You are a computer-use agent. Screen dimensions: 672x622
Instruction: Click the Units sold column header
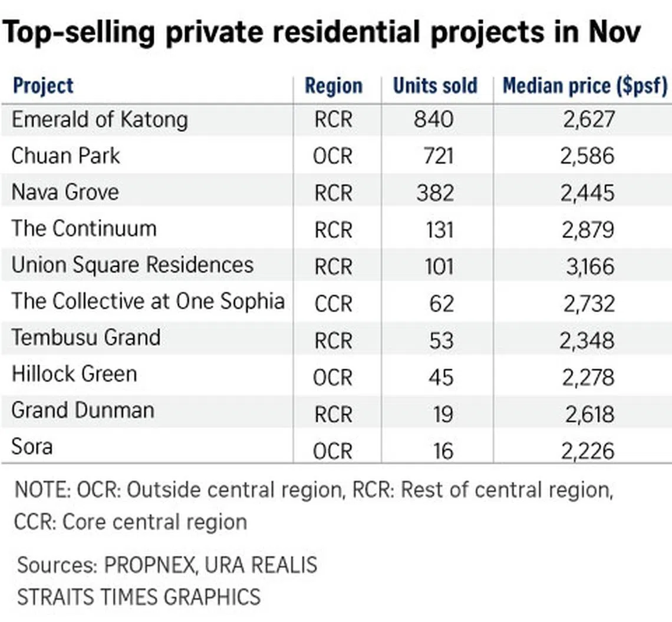click(435, 86)
